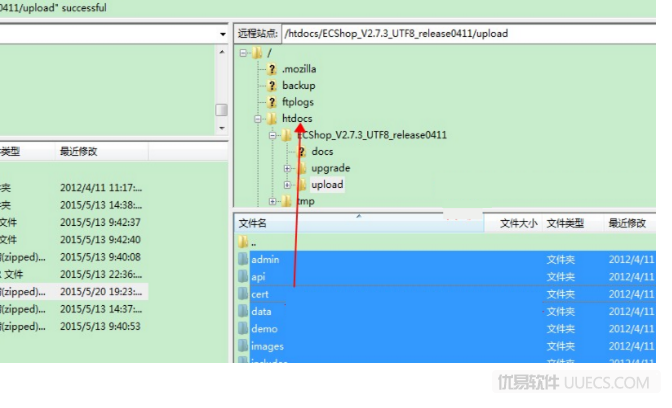The width and height of the screenshot is (672, 408).
Task: Select the api row in remote list
Action: tap(446, 276)
